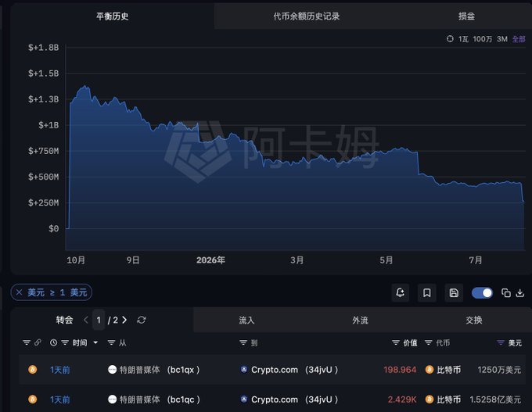This screenshot has height=412, width=532.
Task: Open Crypto.com (34jvU) in the 2.429K row
Action: click(x=289, y=399)
